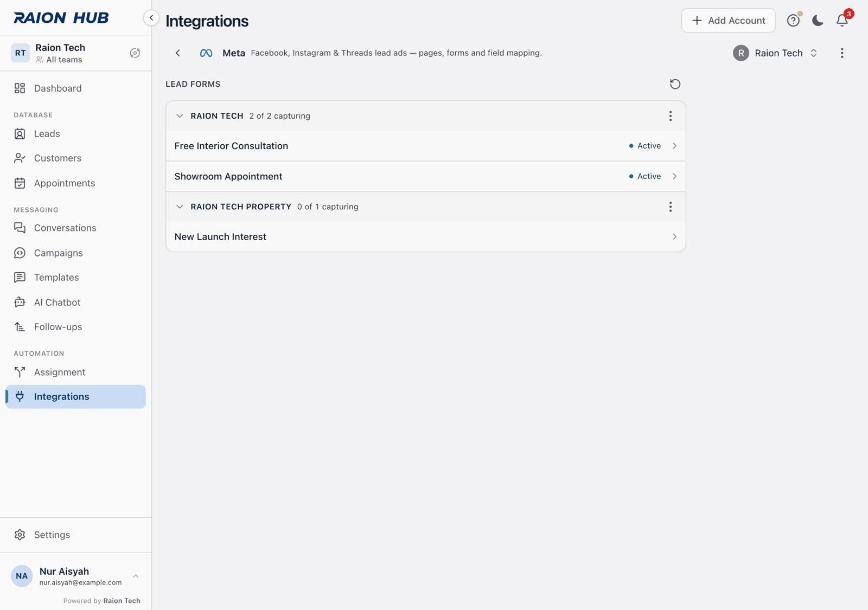
Task: Open Showroom Appointment row chevron
Action: click(674, 176)
